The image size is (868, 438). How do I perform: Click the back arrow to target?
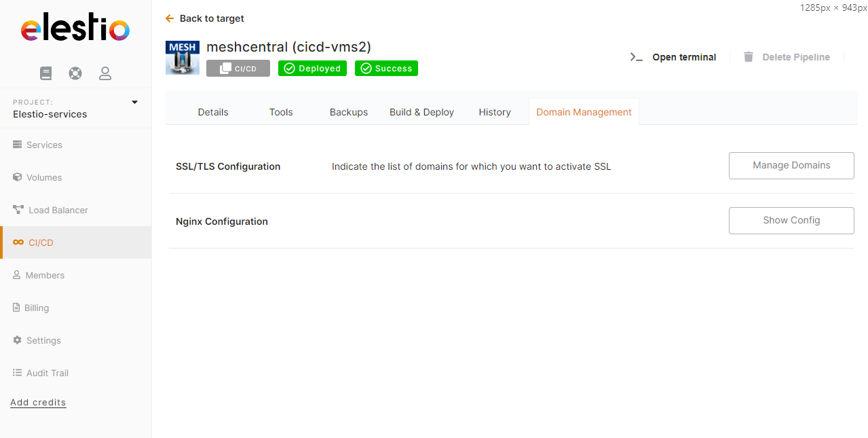[170, 18]
